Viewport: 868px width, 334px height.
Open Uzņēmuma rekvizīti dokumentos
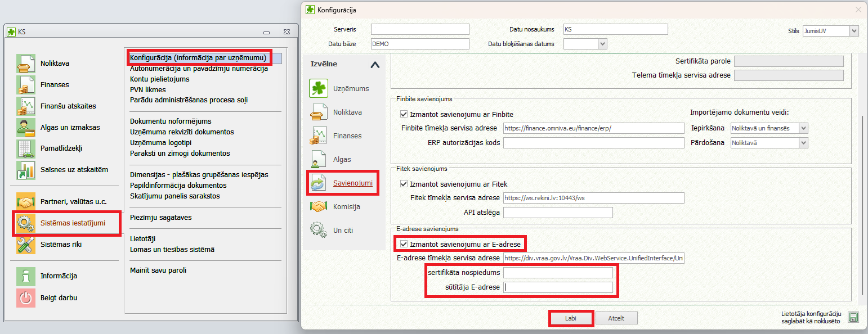pos(182,132)
